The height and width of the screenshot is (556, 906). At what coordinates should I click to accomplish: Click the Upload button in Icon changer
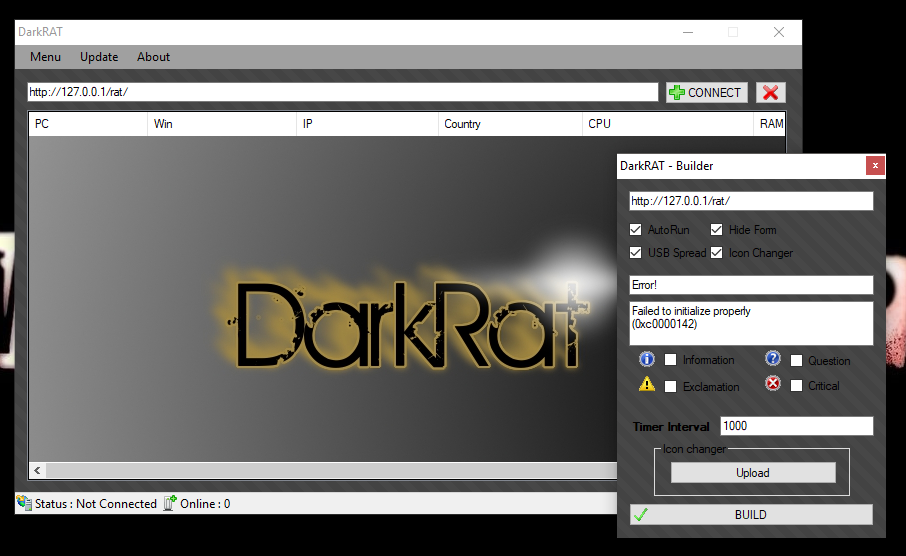coord(753,473)
